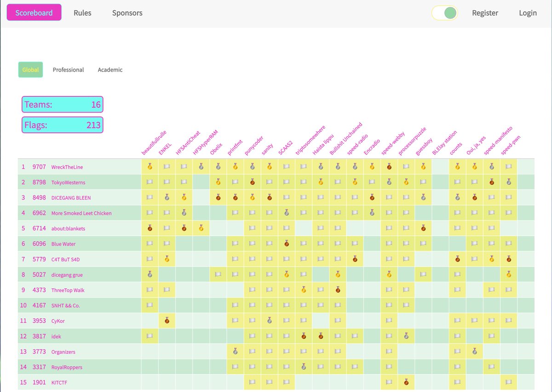Click about:blankets' score 6714

pos(39,228)
